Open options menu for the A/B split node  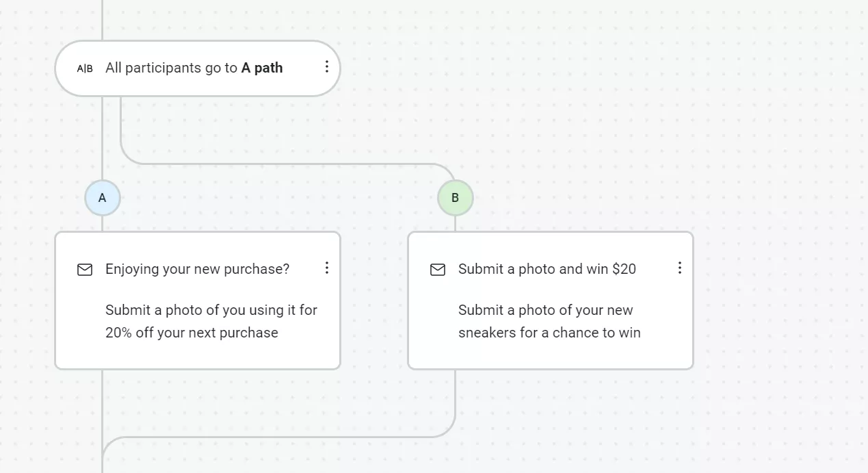(x=327, y=66)
